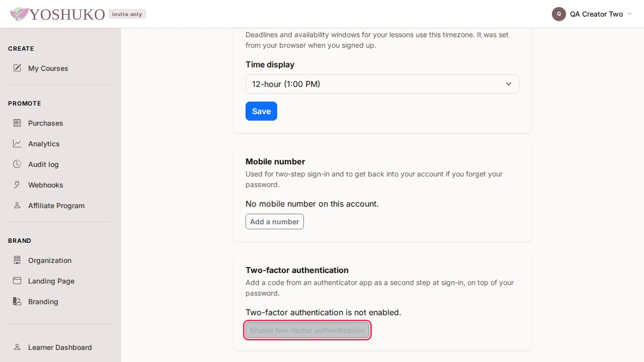
Task: Click the Organization building icon
Action: [x=17, y=260]
